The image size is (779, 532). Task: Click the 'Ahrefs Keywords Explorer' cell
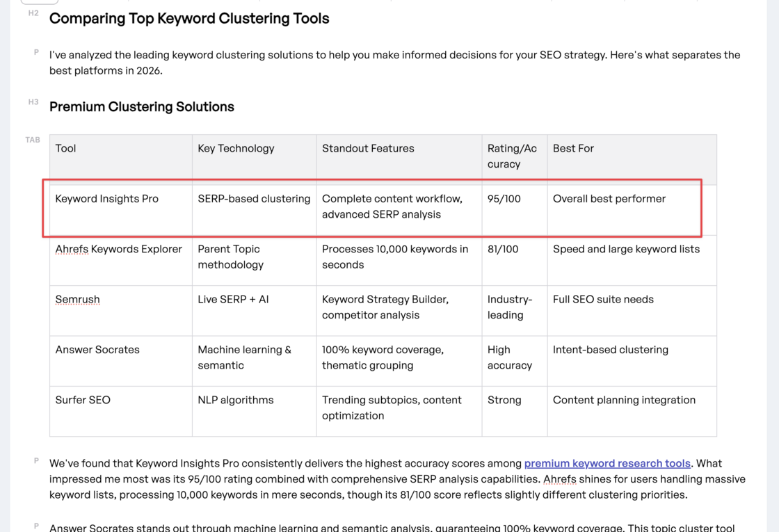pyautogui.click(x=121, y=260)
